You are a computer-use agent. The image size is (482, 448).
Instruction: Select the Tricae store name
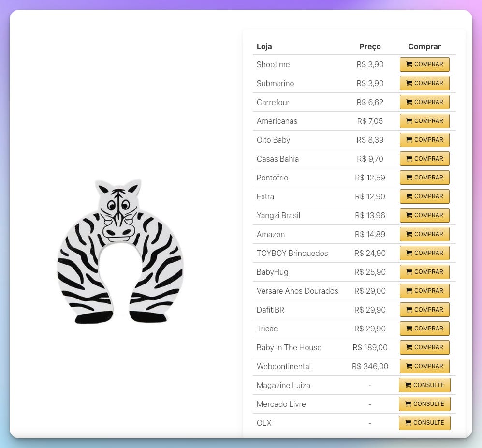[x=267, y=329]
